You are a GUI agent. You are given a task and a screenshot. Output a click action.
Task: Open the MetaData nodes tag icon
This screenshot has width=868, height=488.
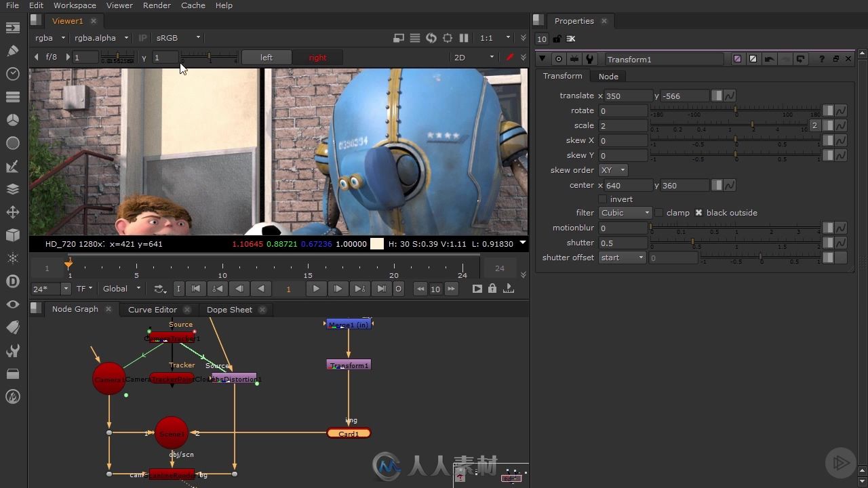point(13,327)
